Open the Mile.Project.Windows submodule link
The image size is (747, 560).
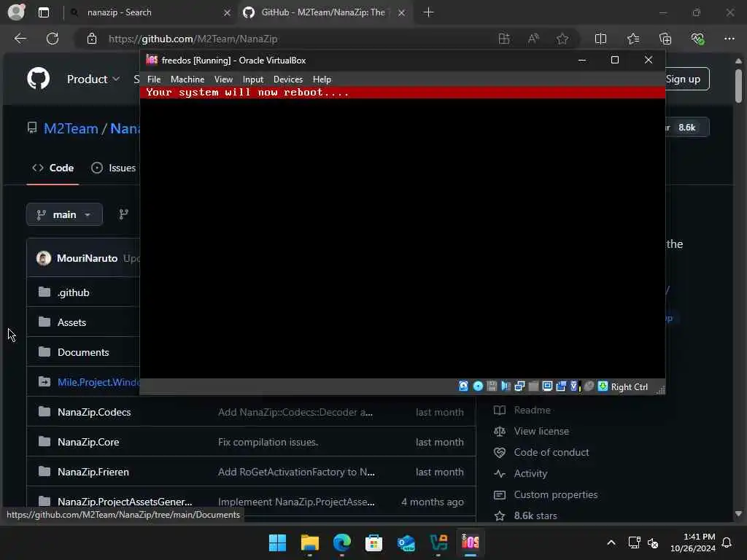98,382
